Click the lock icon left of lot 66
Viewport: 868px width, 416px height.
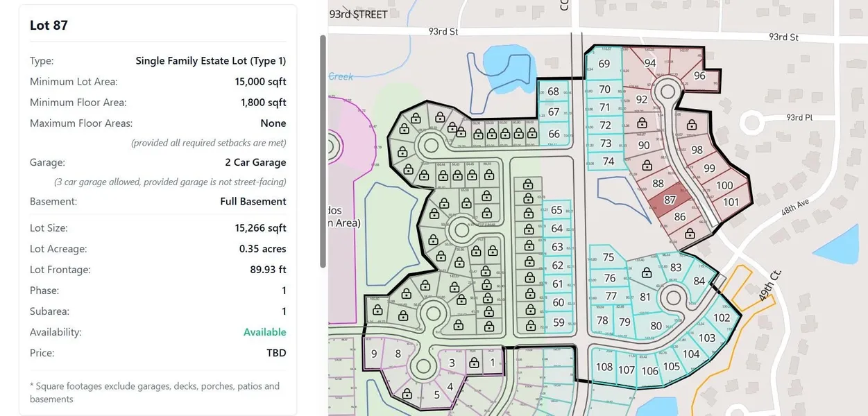pos(531,134)
